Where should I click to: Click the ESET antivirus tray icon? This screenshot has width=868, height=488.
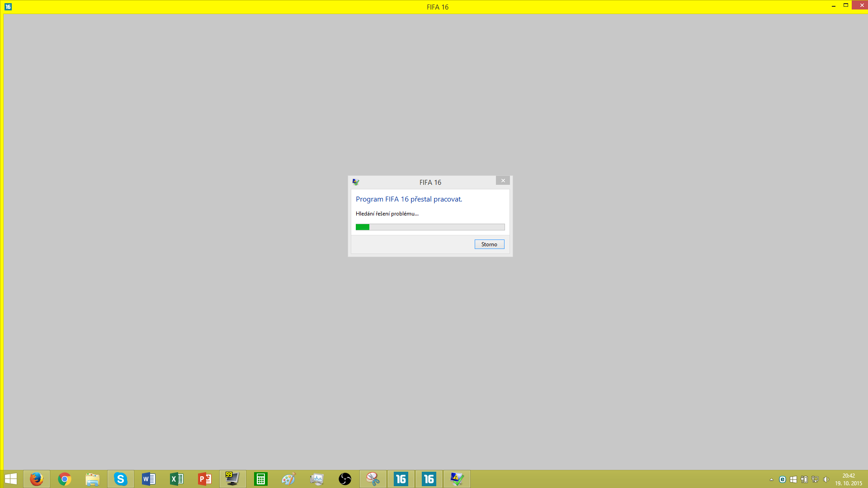point(783,480)
